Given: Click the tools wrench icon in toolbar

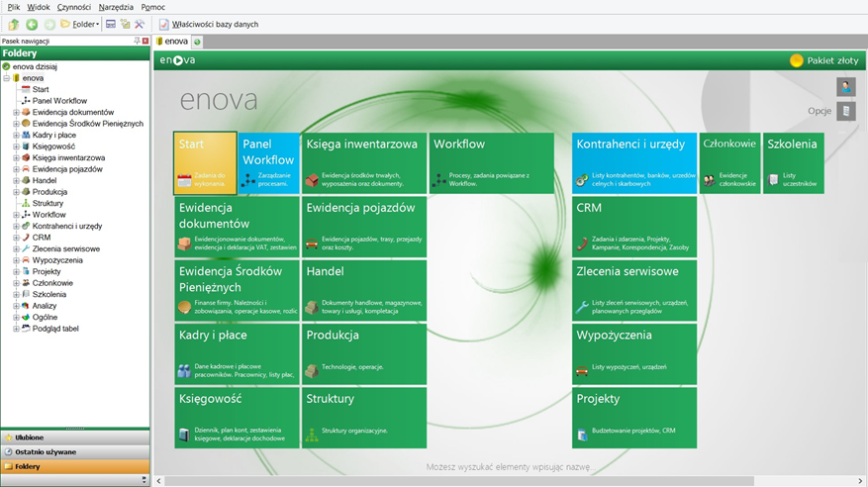Looking at the screenshot, I should (x=140, y=24).
